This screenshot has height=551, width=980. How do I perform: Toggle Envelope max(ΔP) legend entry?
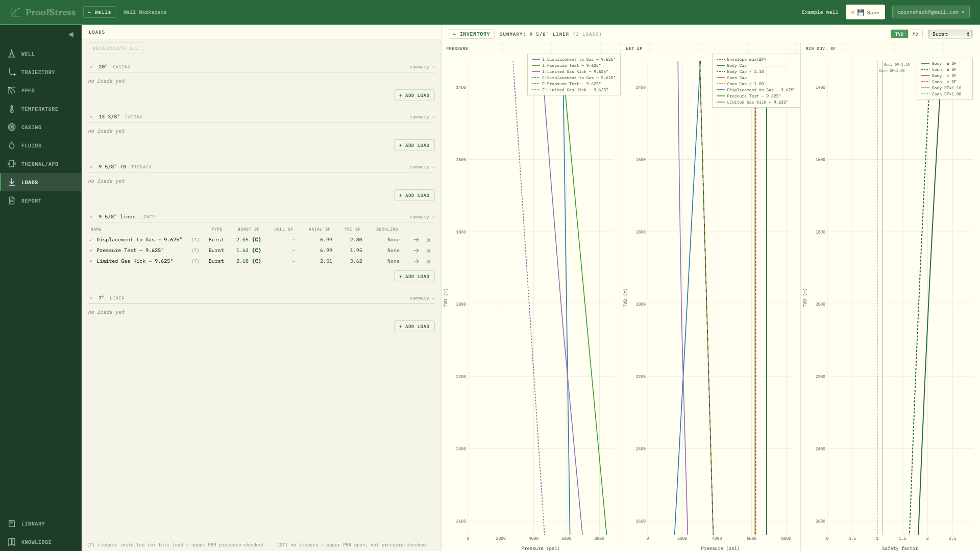[741, 60]
